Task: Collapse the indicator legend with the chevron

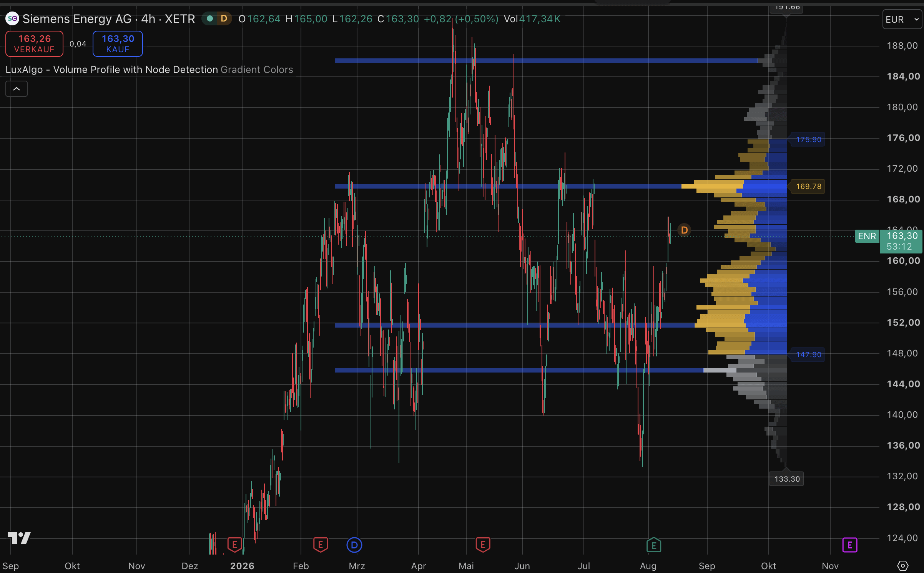Action: click(17, 89)
